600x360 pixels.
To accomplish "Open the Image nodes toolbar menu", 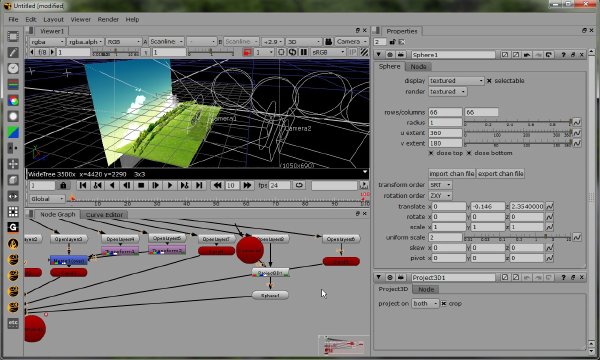I will (x=13, y=36).
